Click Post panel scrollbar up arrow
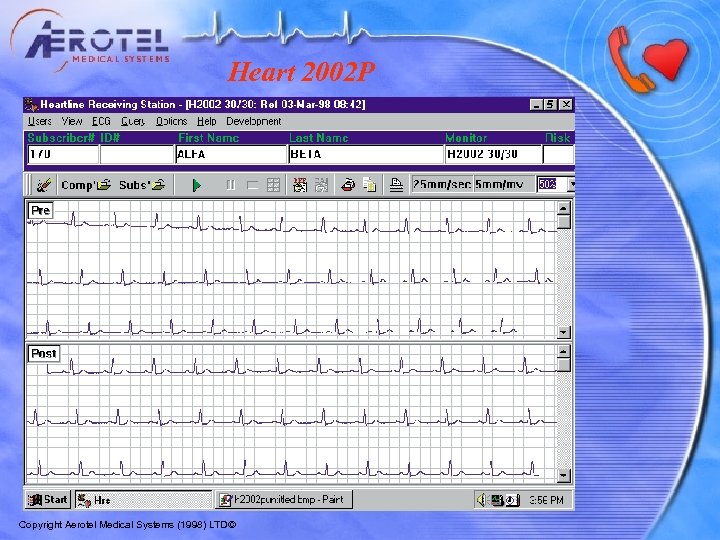The width and height of the screenshot is (720, 540). coord(564,351)
